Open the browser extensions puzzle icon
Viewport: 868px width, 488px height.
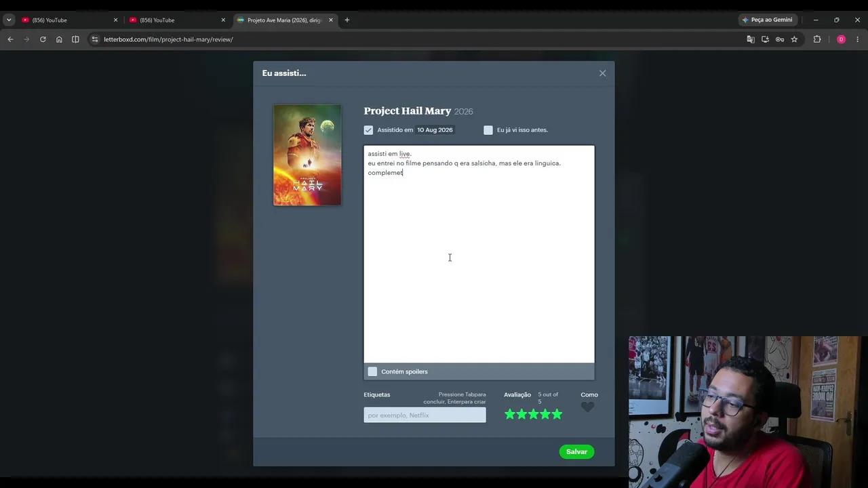pyautogui.click(x=817, y=39)
